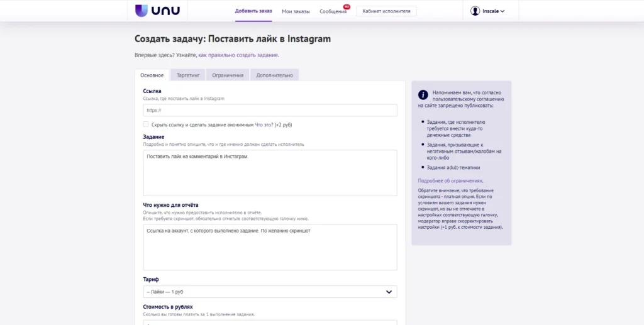
Task: Open the Подробнее об ограничениях link
Action: pos(450,180)
